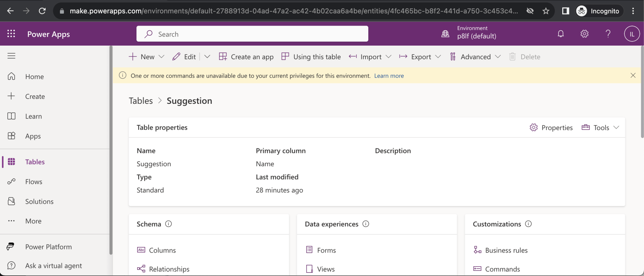The width and height of the screenshot is (644, 276).
Task: Bookmark this page with the star icon
Action: pyautogui.click(x=545, y=11)
